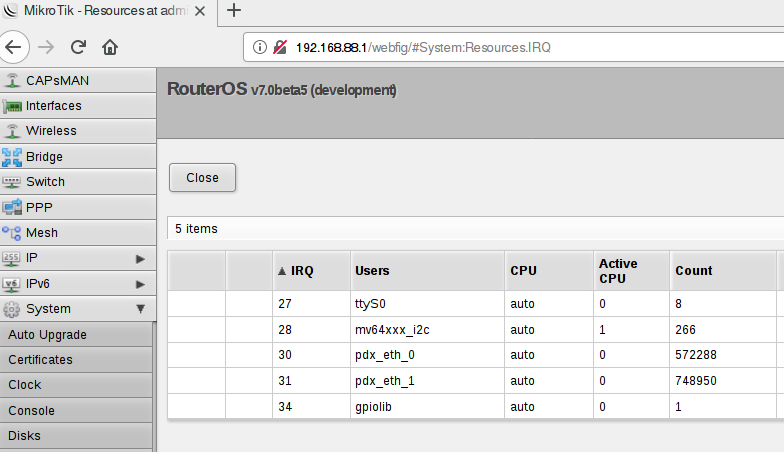The image size is (784, 452).
Task: Open Mesh menu item
Action: tap(78, 233)
